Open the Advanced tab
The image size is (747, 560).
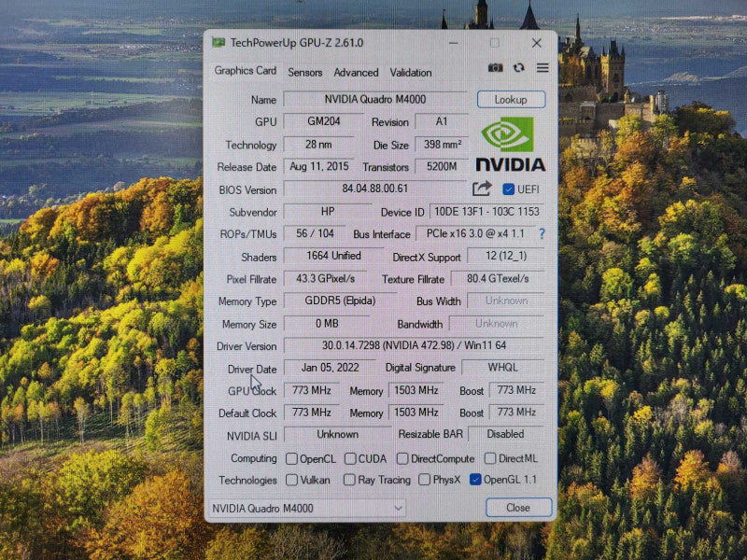tap(356, 73)
